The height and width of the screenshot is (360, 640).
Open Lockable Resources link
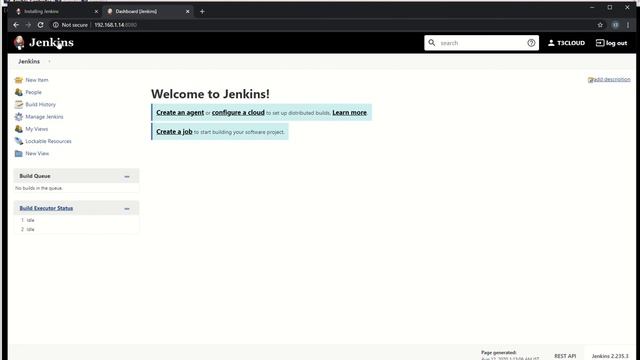48,141
